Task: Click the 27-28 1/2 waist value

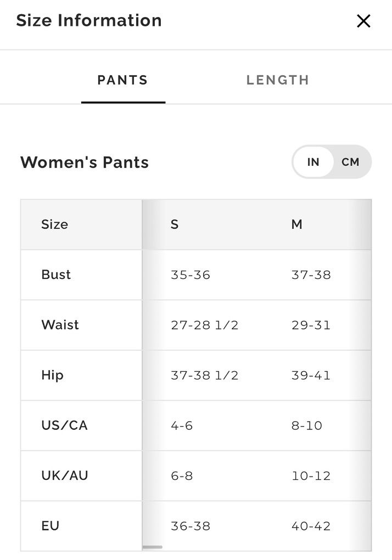Action: pos(204,325)
